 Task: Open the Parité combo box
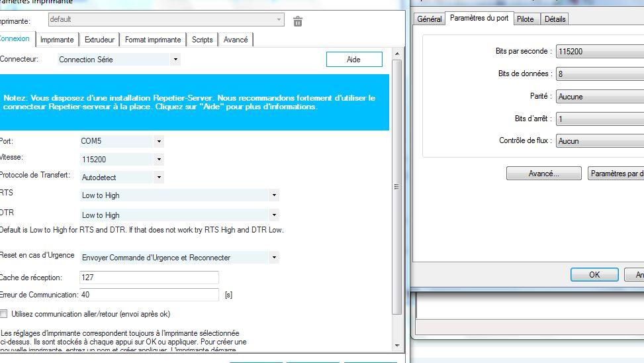coord(600,97)
